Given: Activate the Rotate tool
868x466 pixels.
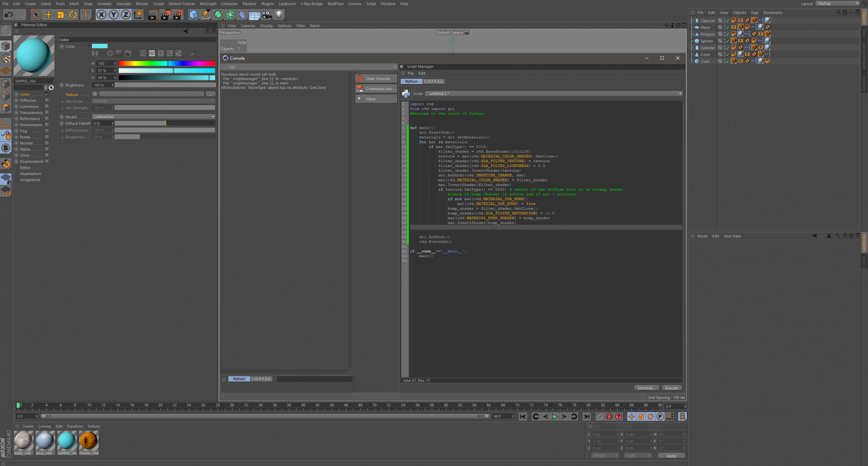Looking at the screenshot, I should click(73, 14).
